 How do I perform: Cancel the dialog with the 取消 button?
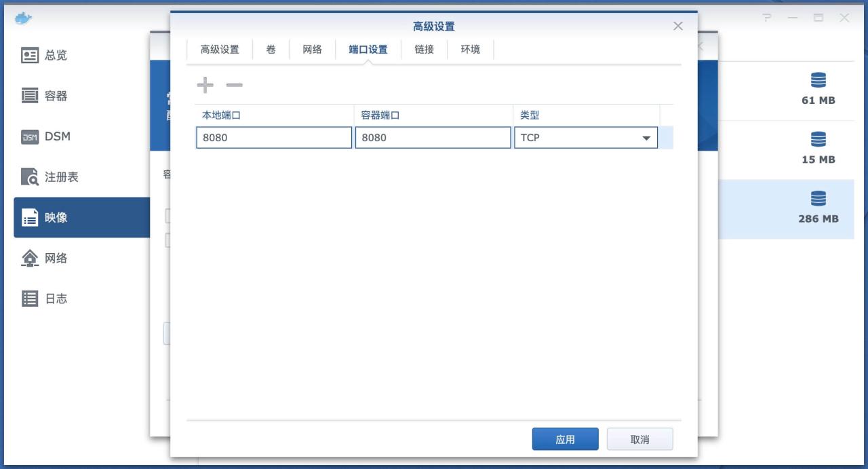638,438
